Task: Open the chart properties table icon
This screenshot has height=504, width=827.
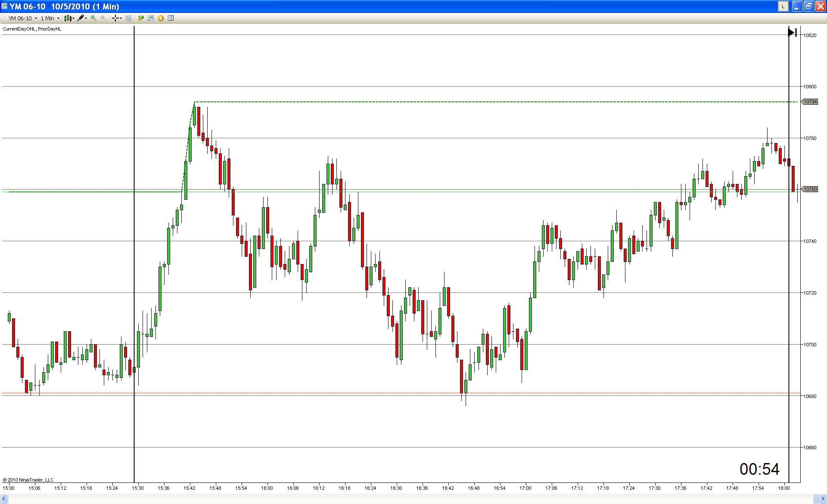Action: [171, 18]
